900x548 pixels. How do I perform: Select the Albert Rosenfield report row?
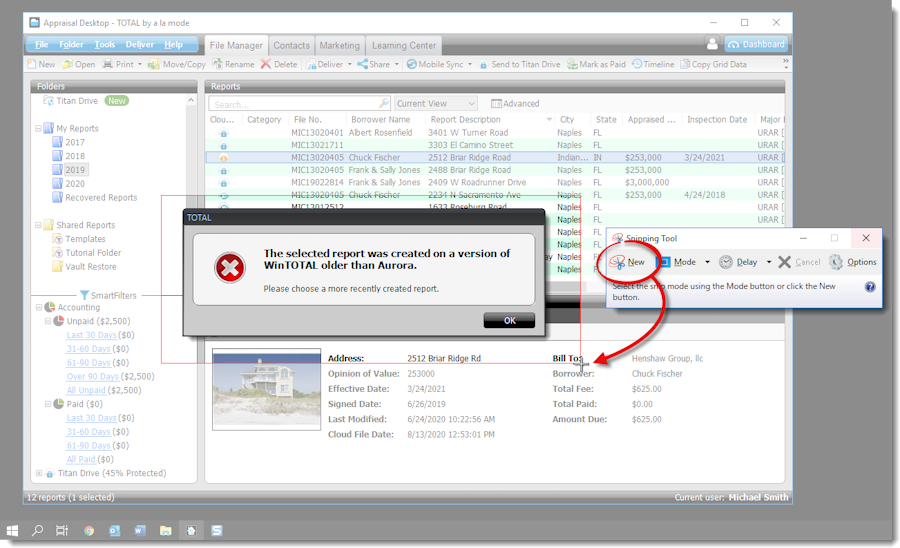(x=495, y=133)
